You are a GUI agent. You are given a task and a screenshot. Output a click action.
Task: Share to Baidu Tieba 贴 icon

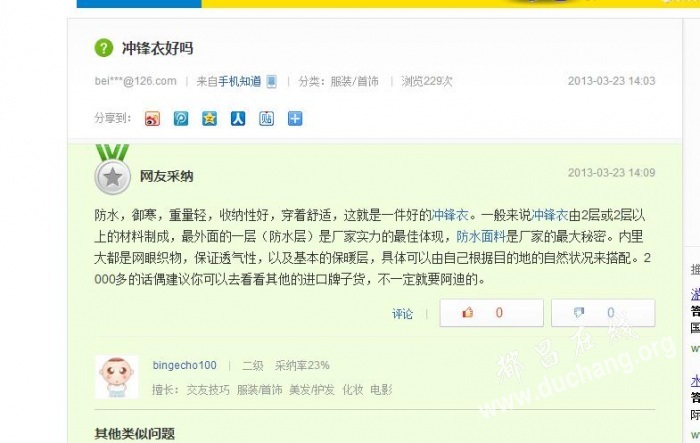(267, 119)
